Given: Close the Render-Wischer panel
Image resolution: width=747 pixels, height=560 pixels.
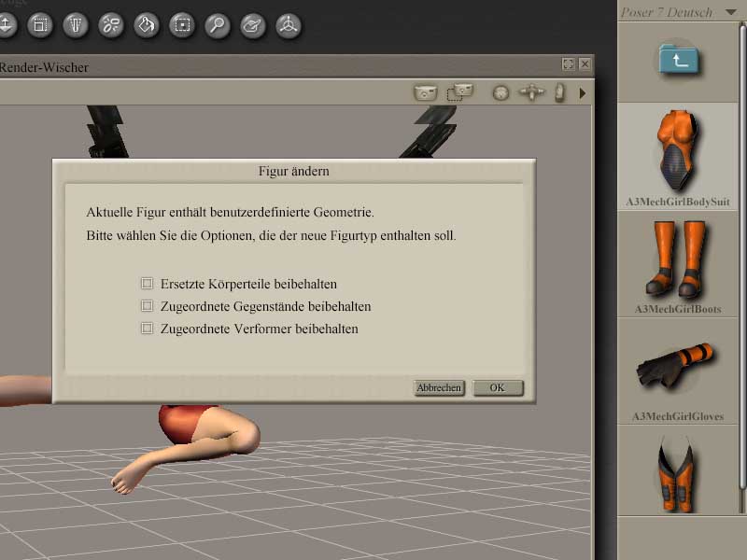Looking at the screenshot, I should [x=585, y=63].
